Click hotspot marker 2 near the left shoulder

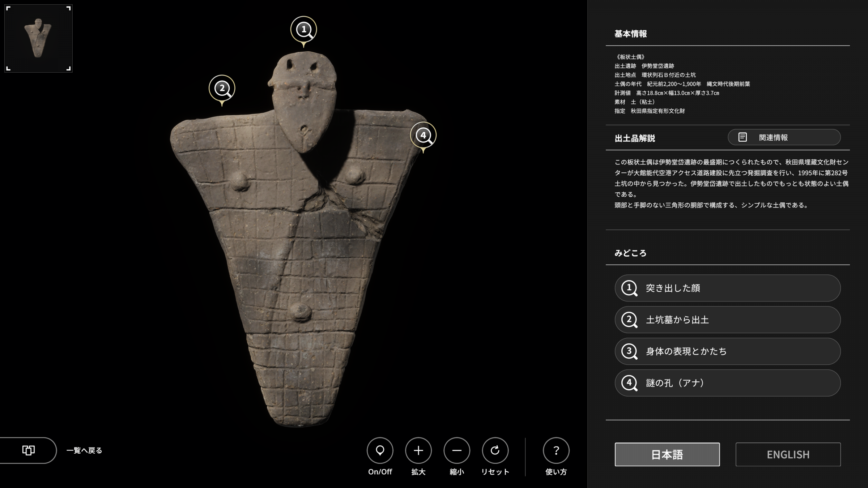click(x=222, y=89)
